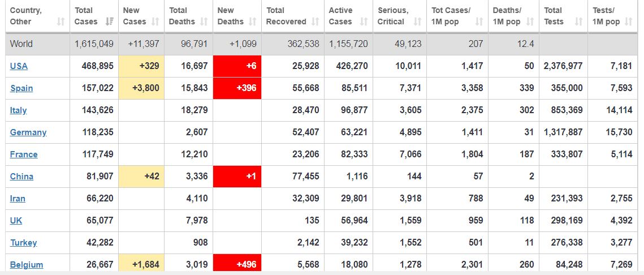This screenshot has width=644, height=275.
Task: Open the USA country link
Action: coord(19,66)
